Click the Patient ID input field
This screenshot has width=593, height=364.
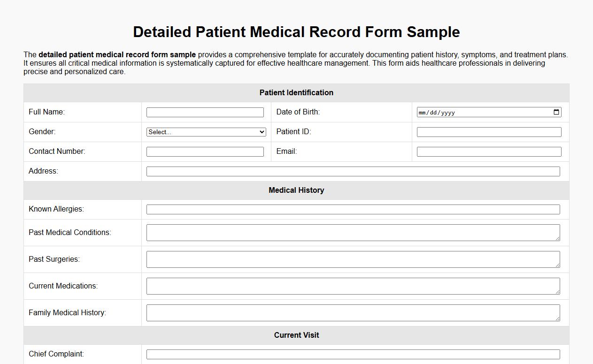point(488,132)
